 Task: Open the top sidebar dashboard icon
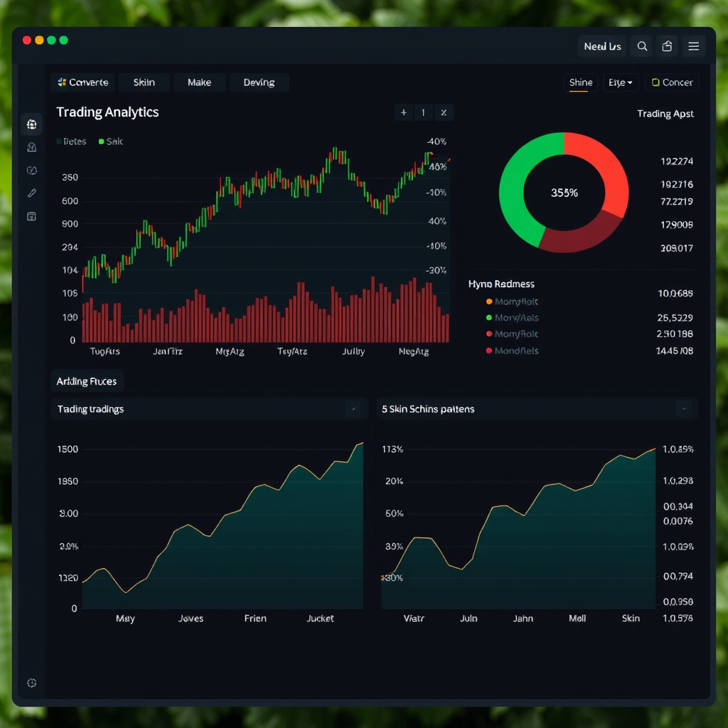(31, 124)
